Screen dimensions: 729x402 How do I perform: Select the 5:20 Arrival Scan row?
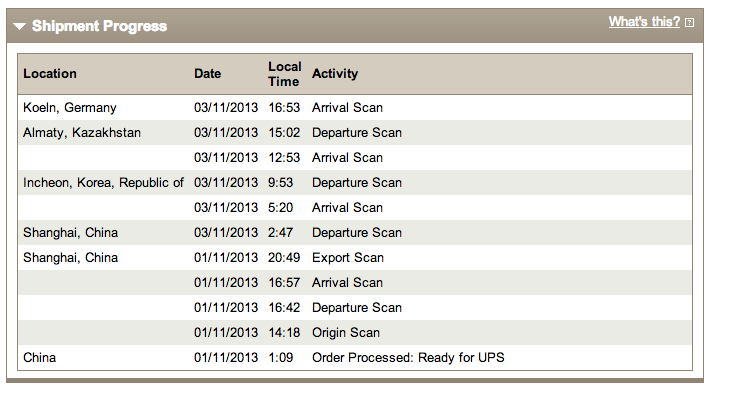[355, 208]
